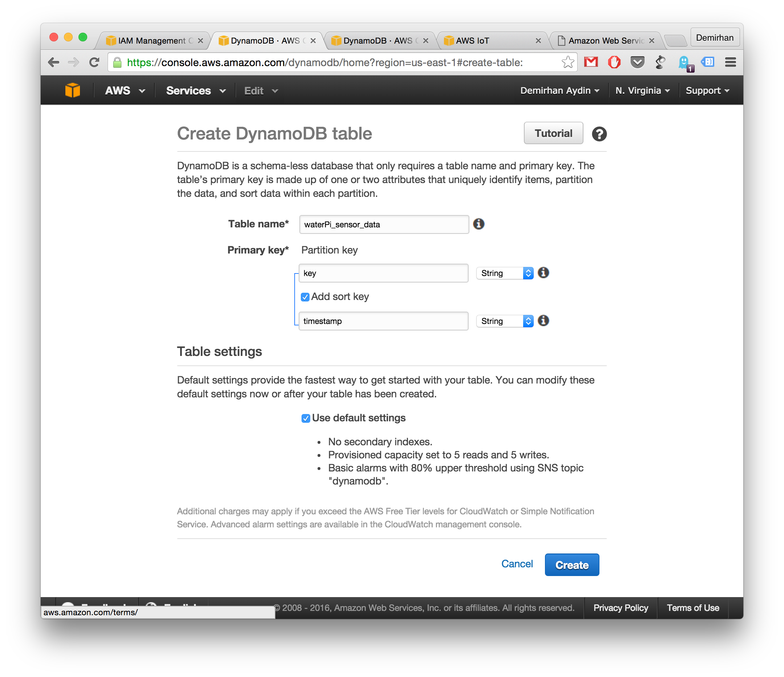Screen dimensions: 784x677
Task: Switch to IAM Management Console tab
Action: click(x=151, y=41)
